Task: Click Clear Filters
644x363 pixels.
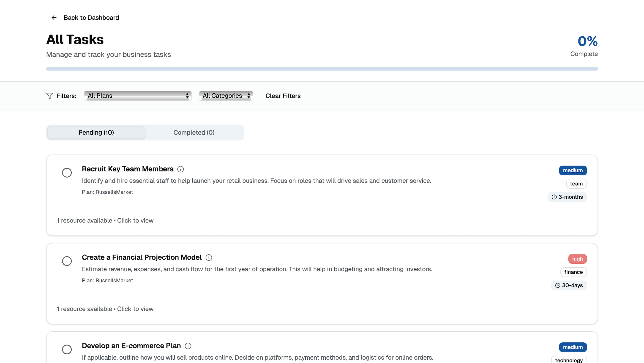Action: 283,96
